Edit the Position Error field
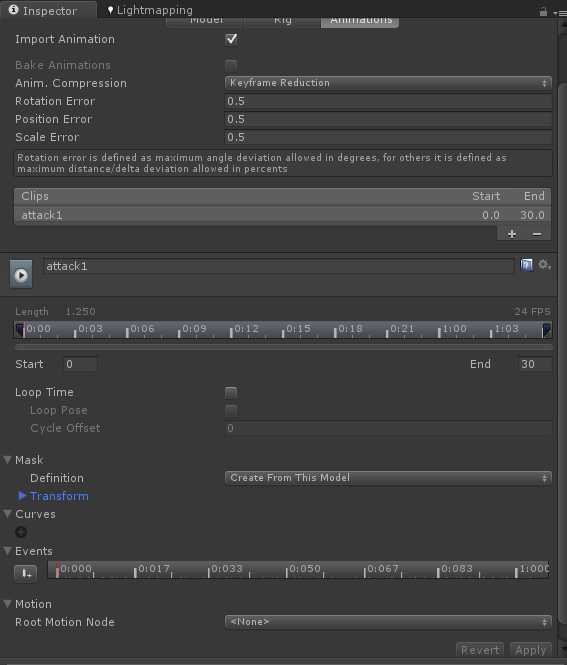The height and width of the screenshot is (665, 567). [388, 119]
